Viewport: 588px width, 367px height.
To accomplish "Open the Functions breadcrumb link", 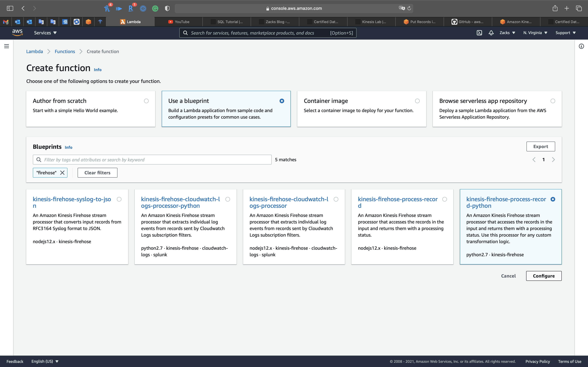I will [x=65, y=51].
